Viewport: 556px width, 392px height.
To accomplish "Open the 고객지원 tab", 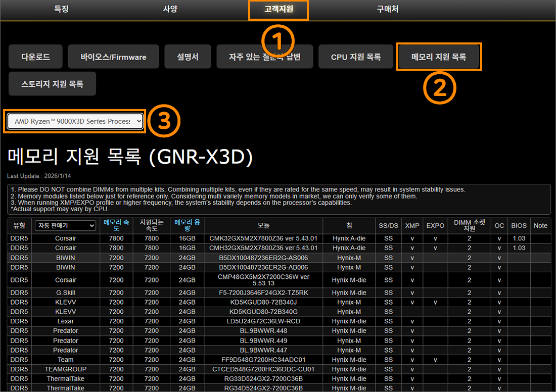I will click(x=279, y=10).
